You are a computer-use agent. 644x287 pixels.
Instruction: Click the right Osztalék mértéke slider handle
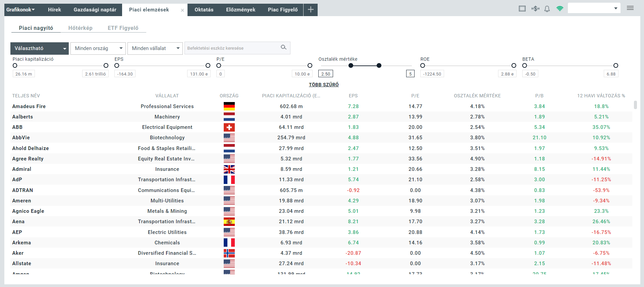pos(379,65)
